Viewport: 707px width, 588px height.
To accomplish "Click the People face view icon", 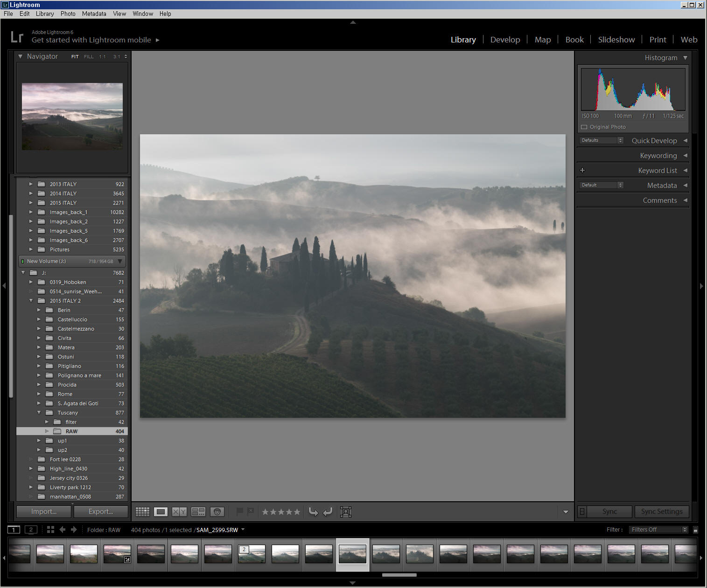I will coord(217,512).
